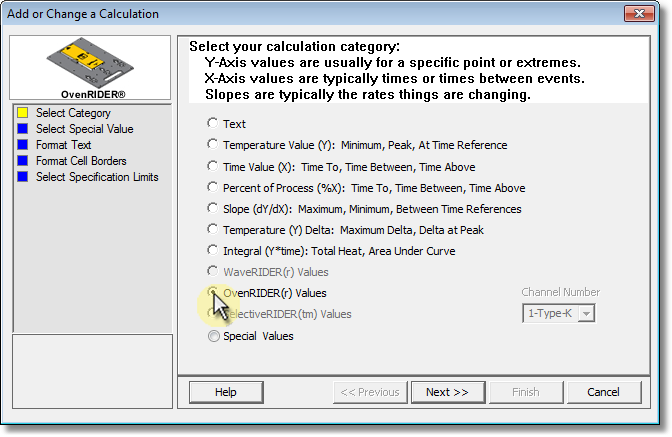Click the Finish button
This screenshot has height=437, width=672.
click(x=526, y=392)
